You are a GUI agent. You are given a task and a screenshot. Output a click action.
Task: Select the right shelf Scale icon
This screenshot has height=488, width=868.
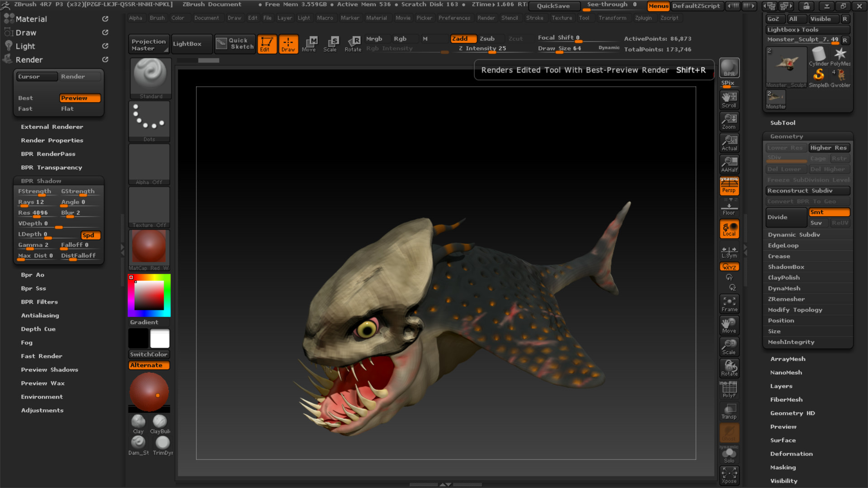tap(729, 347)
